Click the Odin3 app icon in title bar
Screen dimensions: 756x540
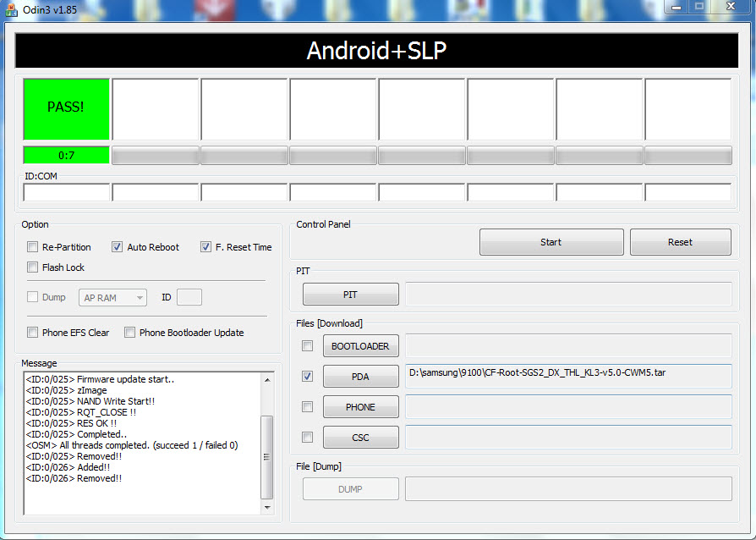click(11, 9)
